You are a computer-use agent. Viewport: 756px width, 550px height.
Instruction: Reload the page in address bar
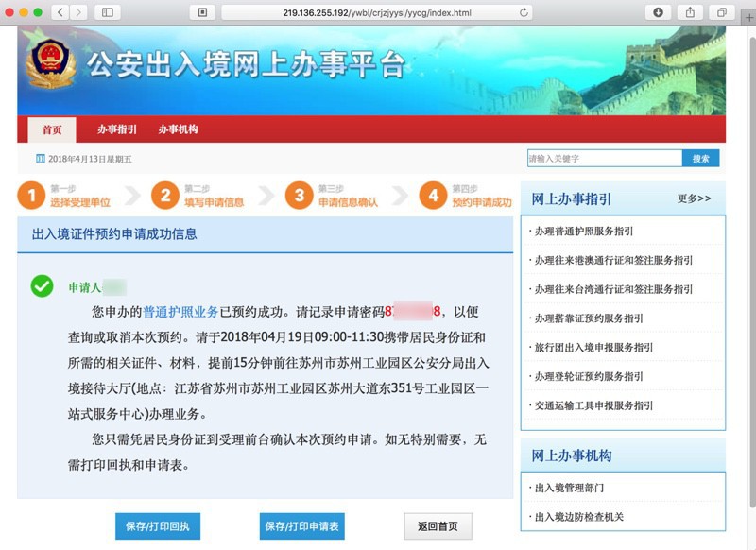(524, 12)
